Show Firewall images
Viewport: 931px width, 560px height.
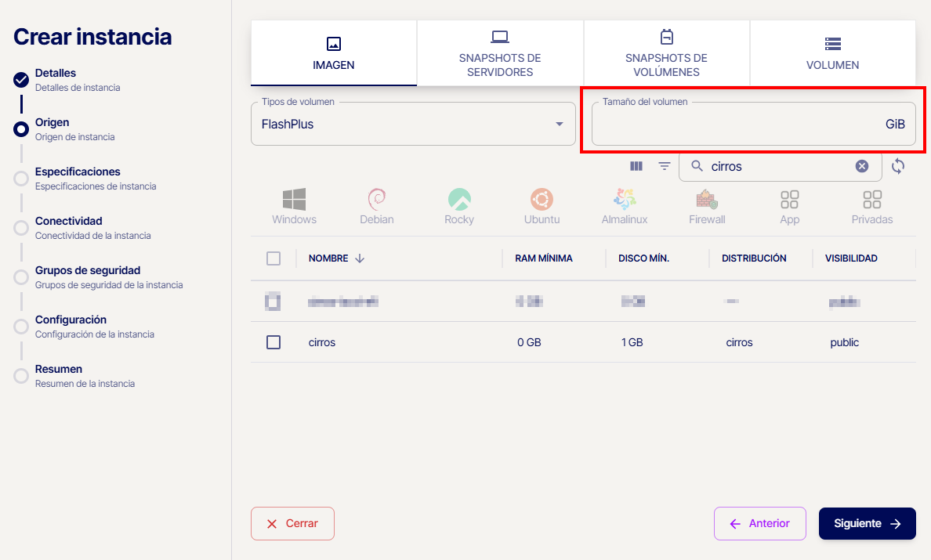[707, 207]
